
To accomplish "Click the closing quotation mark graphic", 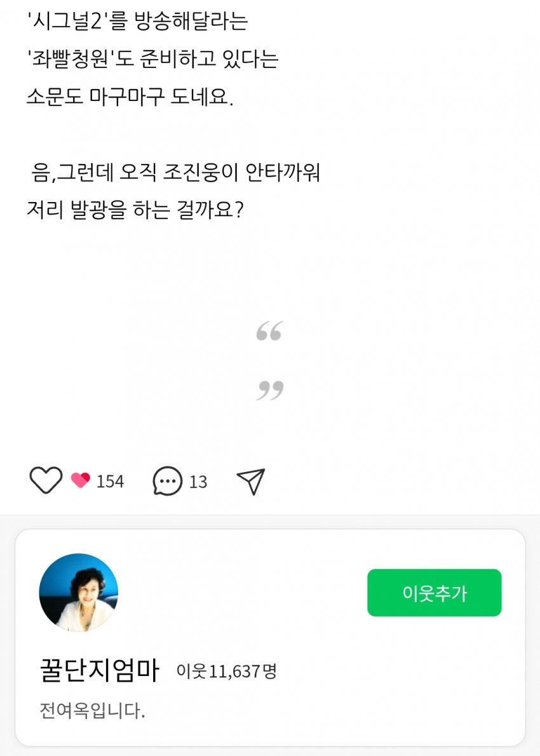I will (x=270, y=389).
